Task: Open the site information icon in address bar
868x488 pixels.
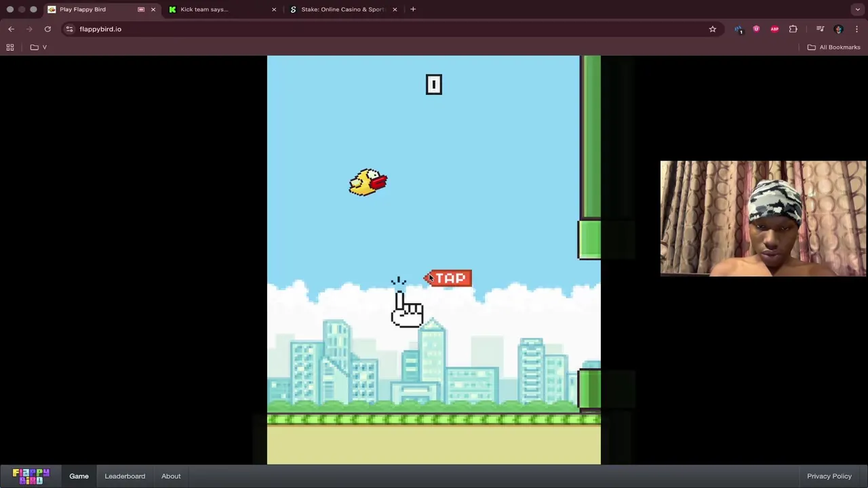Action: point(69,29)
